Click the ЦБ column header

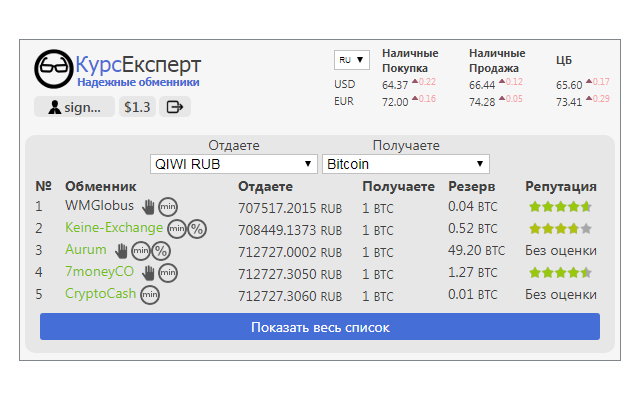click(x=564, y=60)
